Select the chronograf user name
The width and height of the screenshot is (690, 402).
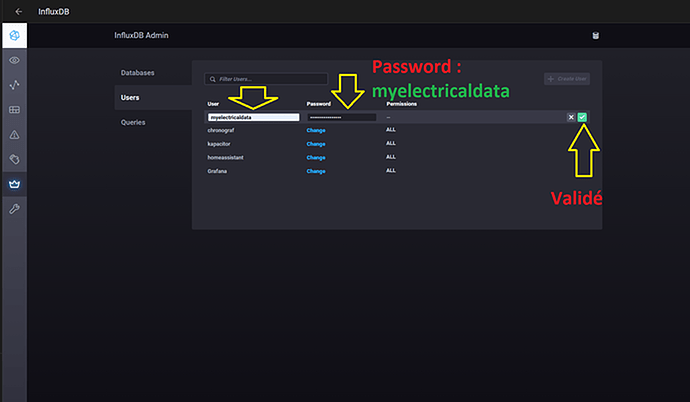[221, 130]
